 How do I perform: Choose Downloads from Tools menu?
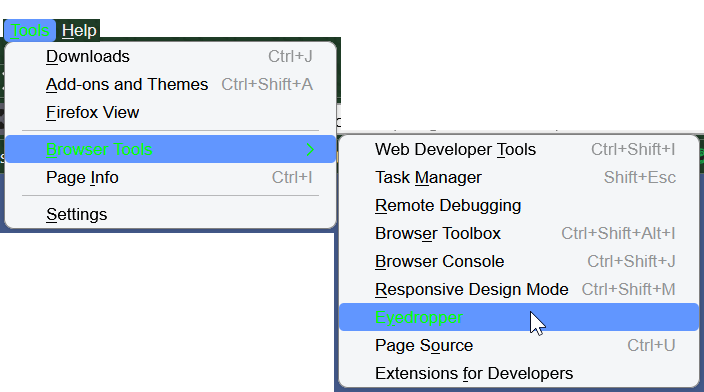click(x=171, y=57)
